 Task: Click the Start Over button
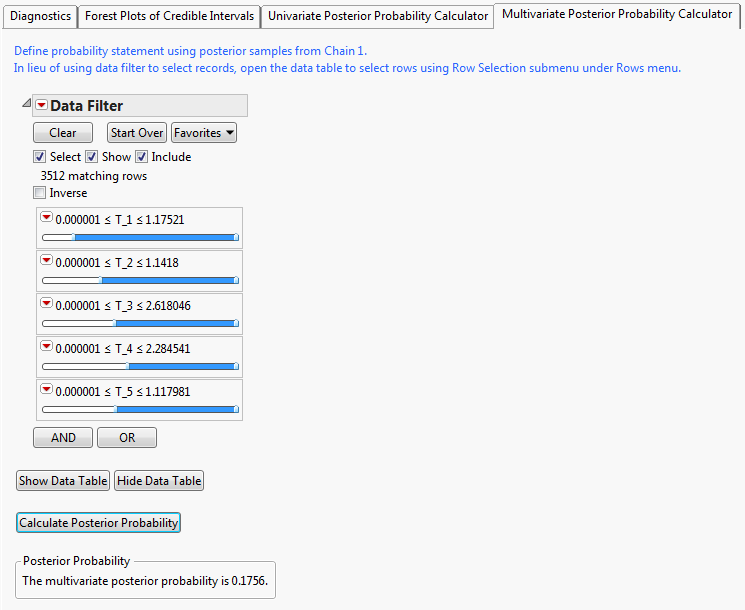click(x=137, y=133)
